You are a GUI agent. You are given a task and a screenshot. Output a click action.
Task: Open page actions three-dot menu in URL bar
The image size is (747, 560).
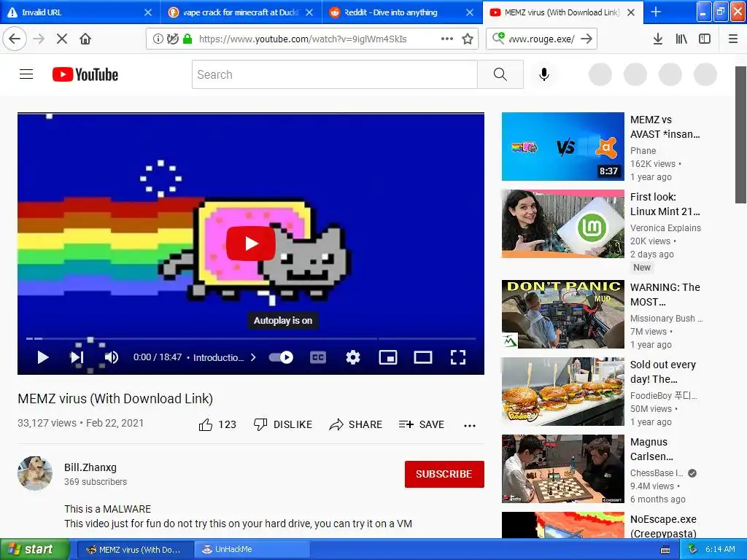(447, 39)
